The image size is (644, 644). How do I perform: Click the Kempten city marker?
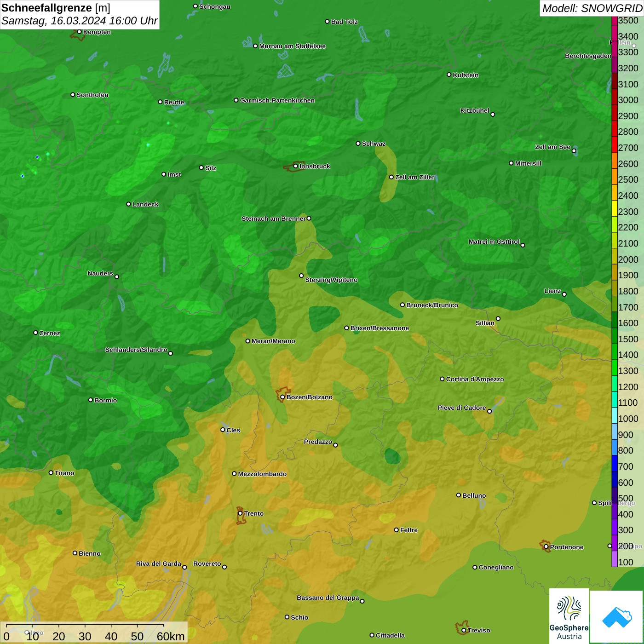pyautogui.click(x=79, y=32)
